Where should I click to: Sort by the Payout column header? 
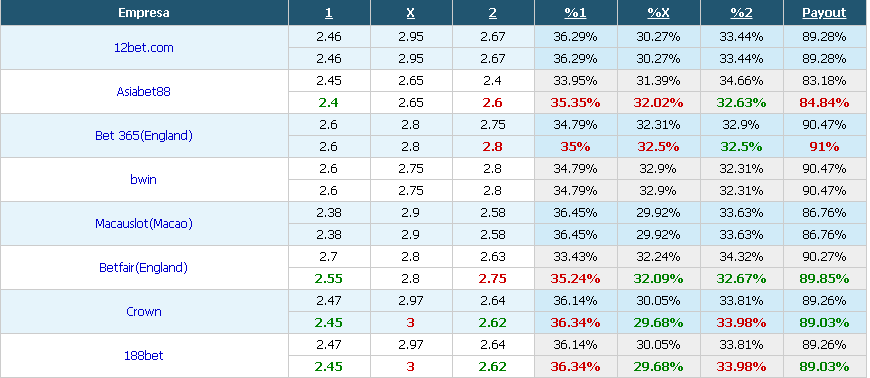click(x=824, y=13)
